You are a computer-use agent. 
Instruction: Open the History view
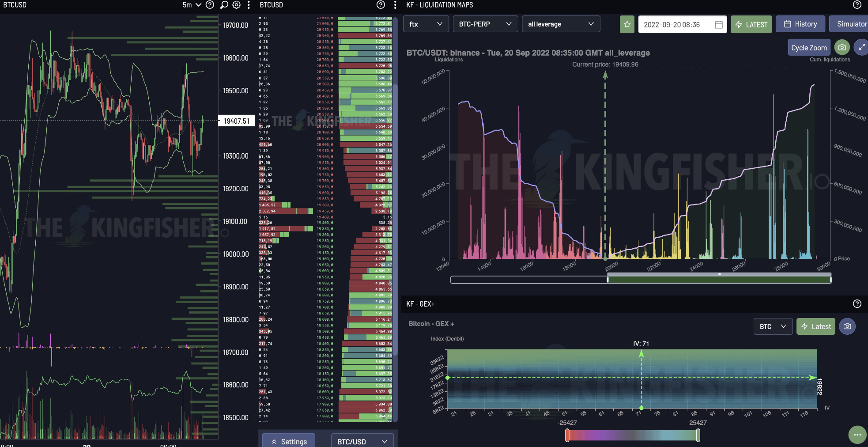point(800,24)
